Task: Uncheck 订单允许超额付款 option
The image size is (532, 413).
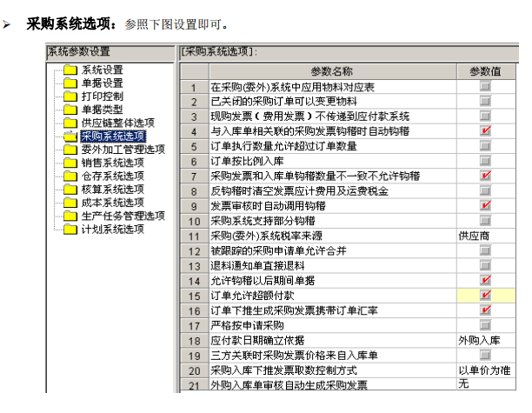Action: tap(485, 296)
